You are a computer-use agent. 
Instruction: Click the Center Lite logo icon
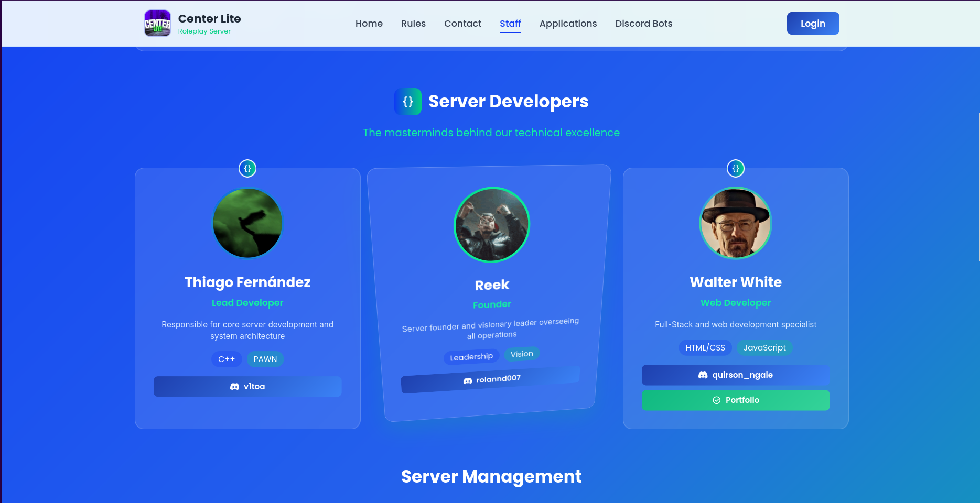(x=157, y=24)
